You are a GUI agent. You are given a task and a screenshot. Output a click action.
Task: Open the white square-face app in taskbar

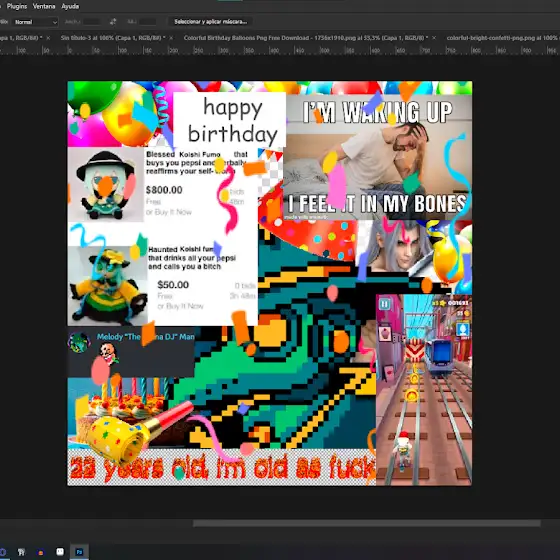click(x=60, y=552)
